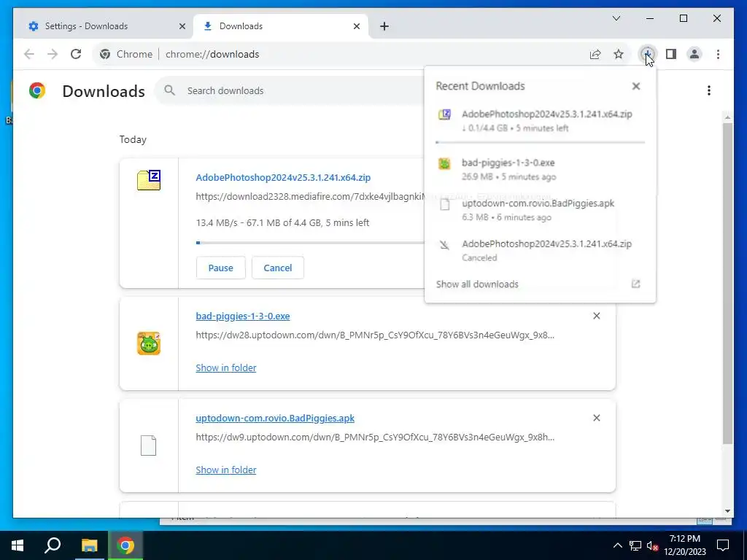Open all downloads via external-link icon
Viewport: 747px width, 560px height.
635,284
